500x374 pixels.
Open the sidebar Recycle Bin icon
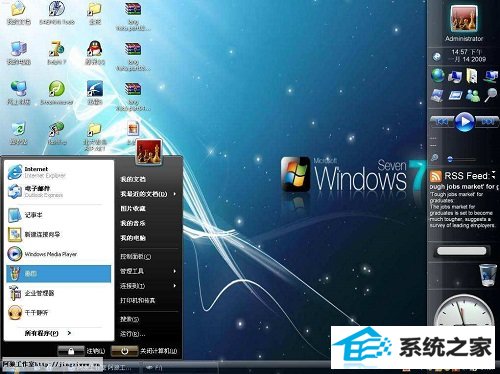tap(488, 275)
